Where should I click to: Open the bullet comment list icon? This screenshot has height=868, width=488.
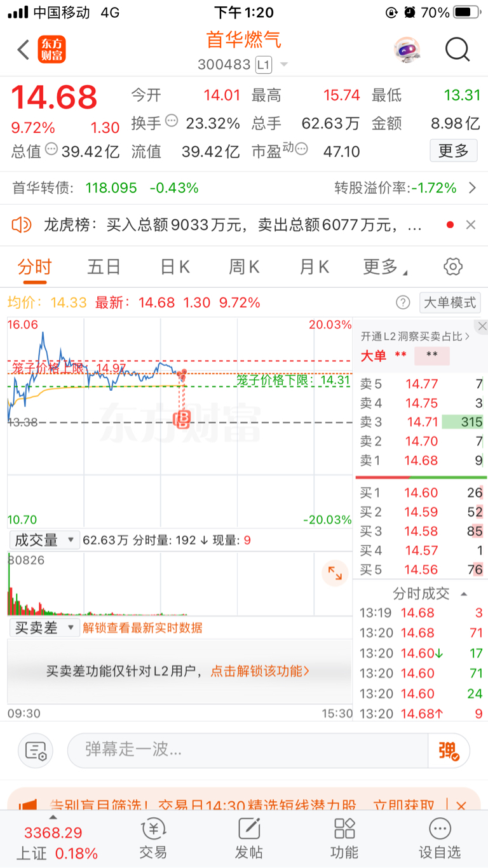coord(36,750)
